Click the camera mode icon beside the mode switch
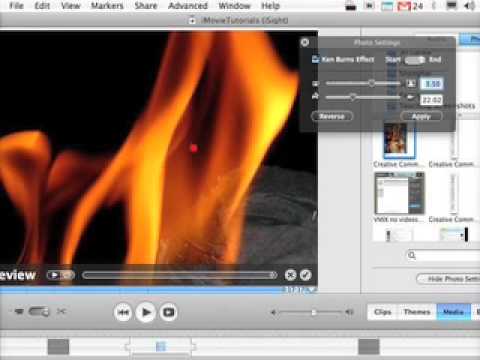Viewport: 480px width, 360px height. click(x=19, y=311)
